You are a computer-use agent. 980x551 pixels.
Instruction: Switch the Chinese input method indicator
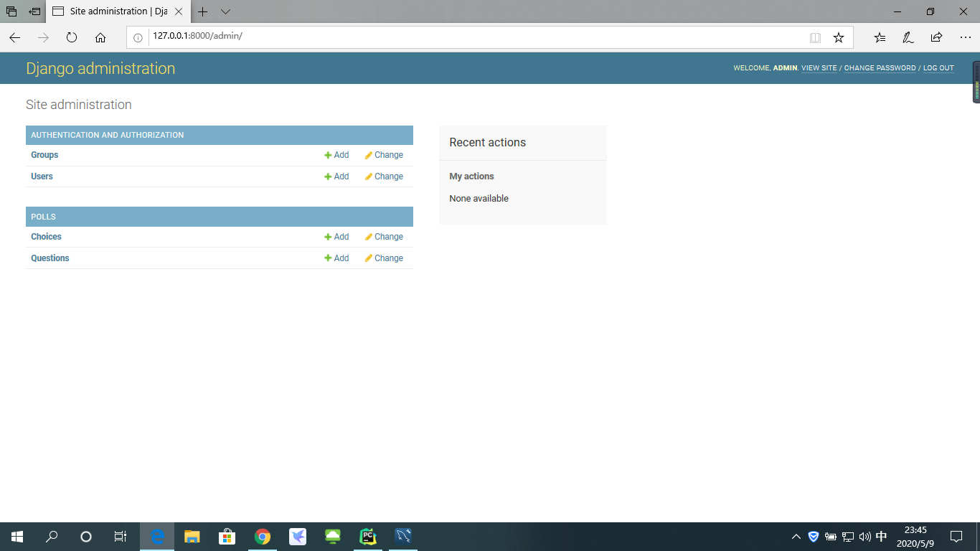point(882,537)
